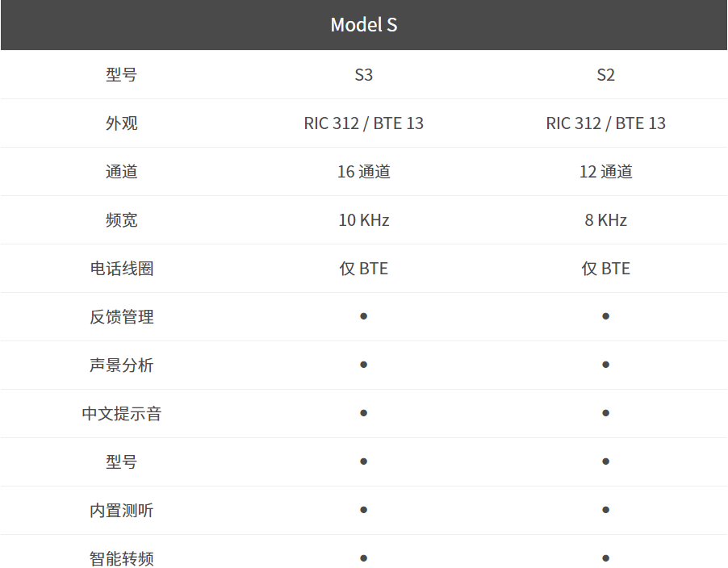Select the S2 model column heading

tap(605, 75)
